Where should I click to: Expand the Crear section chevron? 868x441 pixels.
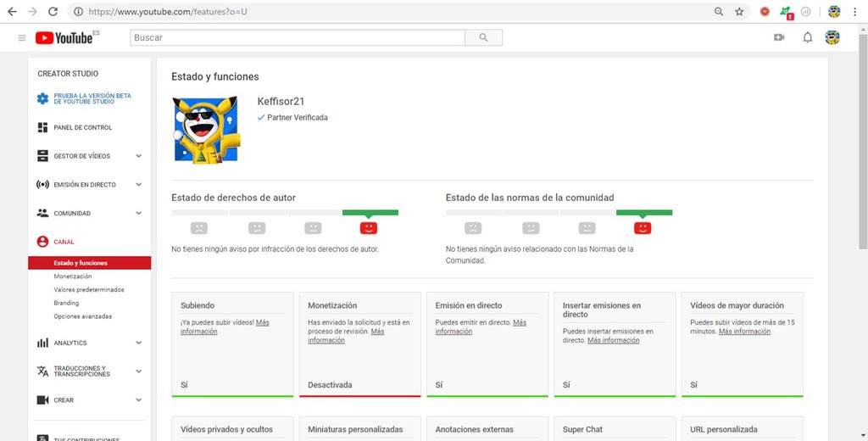click(138, 400)
